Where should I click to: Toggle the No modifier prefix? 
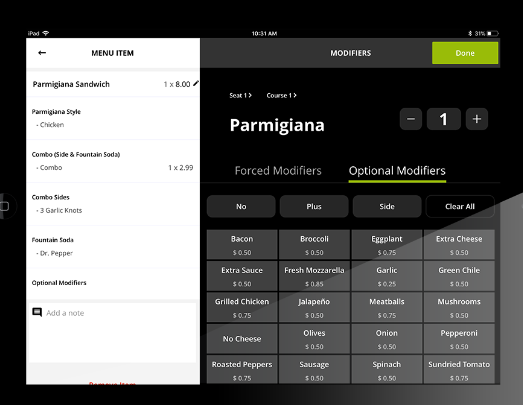tap(241, 207)
